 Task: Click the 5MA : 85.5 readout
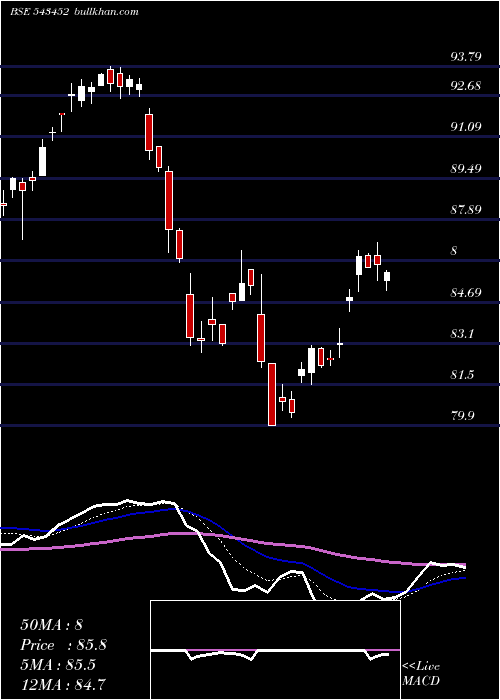58,665
